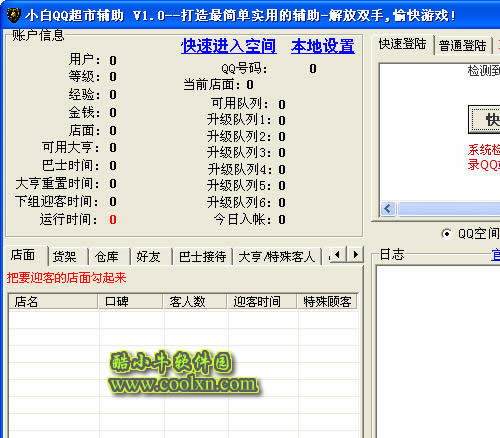
Task: Select the QQ空间 radio button
Action: click(x=447, y=234)
